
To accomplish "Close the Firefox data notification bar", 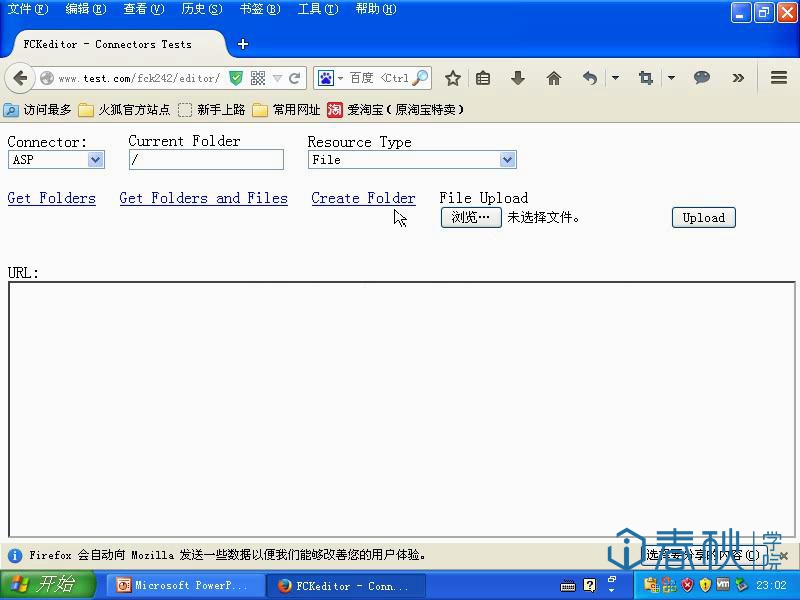I will click(x=784, y=555).
